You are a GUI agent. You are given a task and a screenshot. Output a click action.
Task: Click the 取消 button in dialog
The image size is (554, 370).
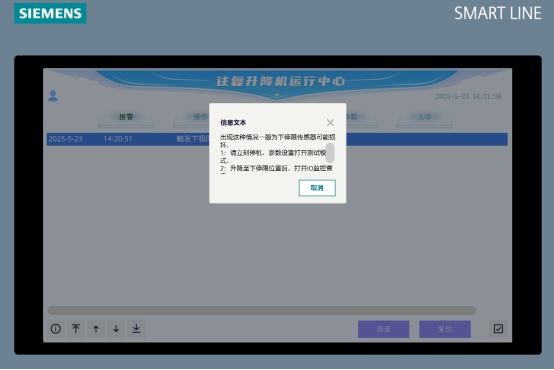317,188
